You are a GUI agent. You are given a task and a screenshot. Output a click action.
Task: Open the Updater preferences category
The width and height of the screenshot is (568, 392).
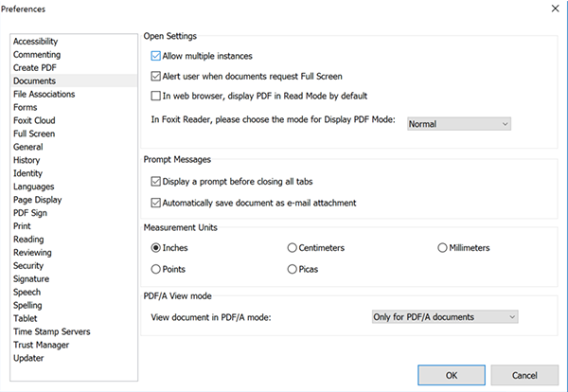pos(74,358)
